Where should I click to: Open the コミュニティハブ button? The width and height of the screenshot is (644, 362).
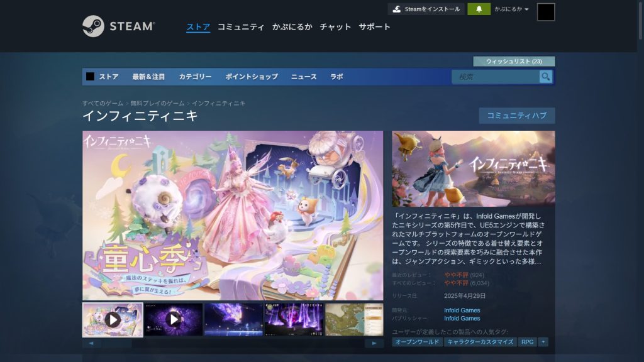(x=517, y=116)
